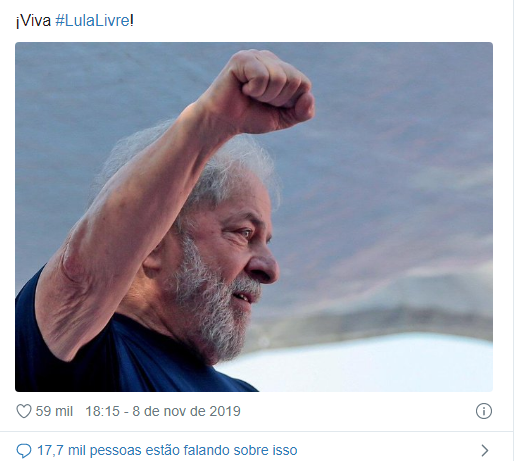The width and height of the screenshot is (532, 461).
Task: Click the word 'pessoas' in the conversation link
Action: (x=115, y=451)
